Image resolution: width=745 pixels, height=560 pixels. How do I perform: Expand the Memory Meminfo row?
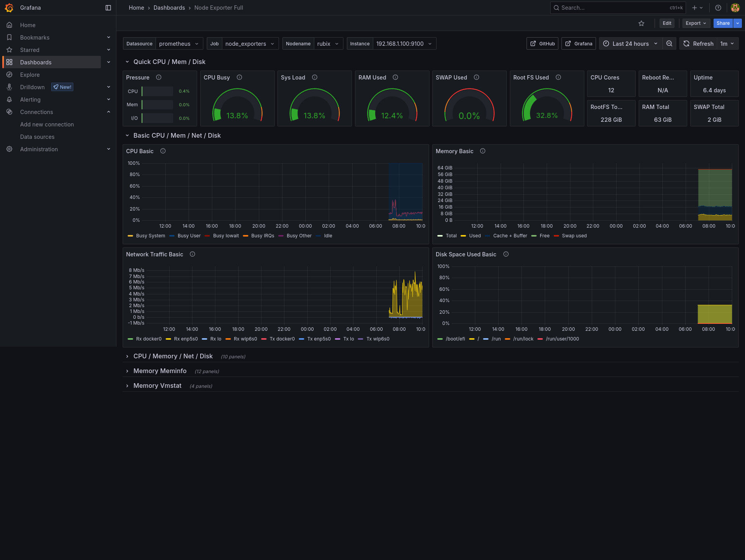[x=159, y=371]
